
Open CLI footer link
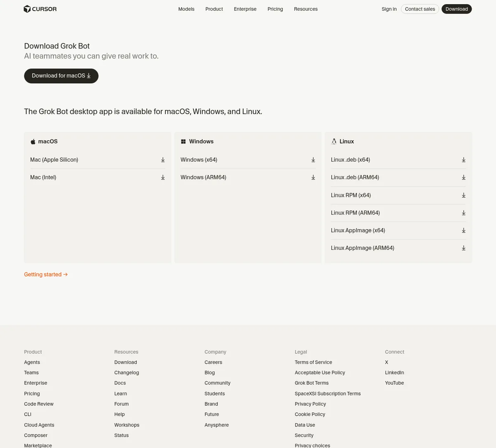tap(28, 414)
